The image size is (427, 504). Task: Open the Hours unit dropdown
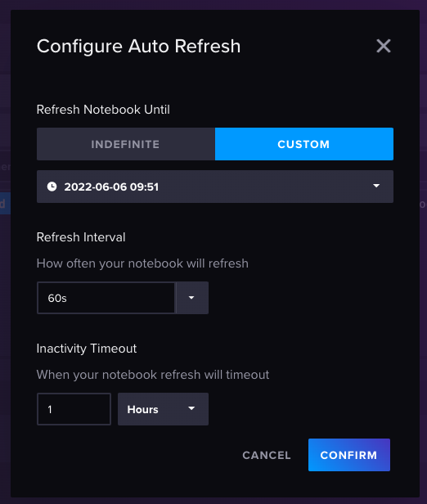[163, 409]
